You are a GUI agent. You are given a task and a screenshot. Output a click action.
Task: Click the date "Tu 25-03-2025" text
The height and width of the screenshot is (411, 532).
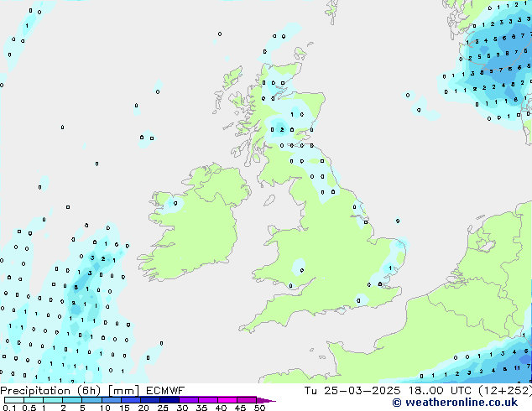(352, 391)
